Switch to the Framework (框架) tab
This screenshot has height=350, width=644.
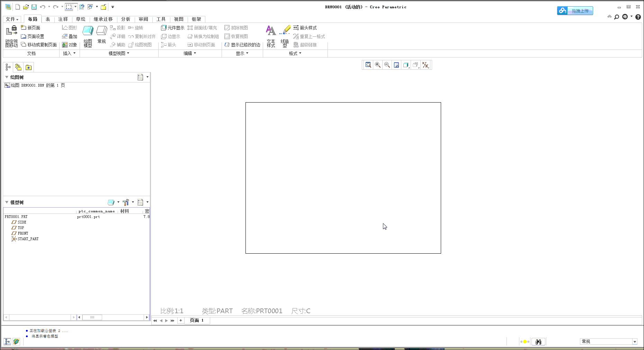pos(196,19)
